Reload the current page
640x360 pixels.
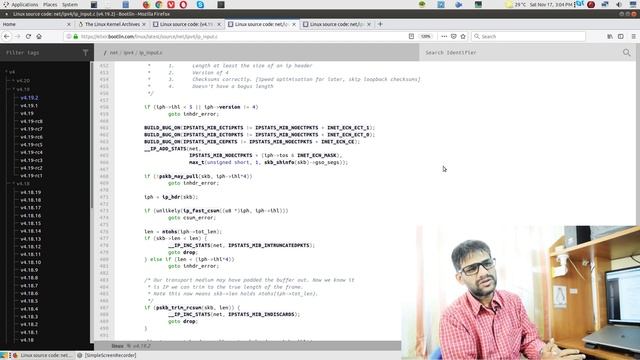tap(28, 36)
